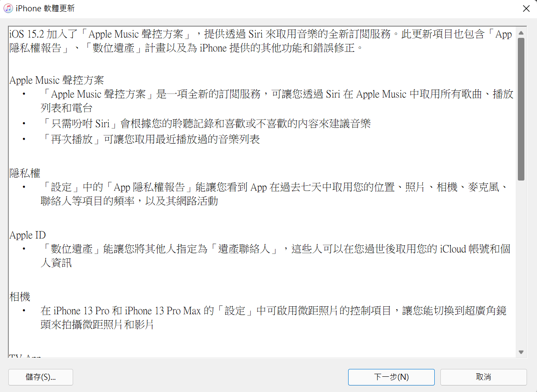The image size is (537, 392).
Task: Click the "Apple ID" section heading
Action: point(27,235)
